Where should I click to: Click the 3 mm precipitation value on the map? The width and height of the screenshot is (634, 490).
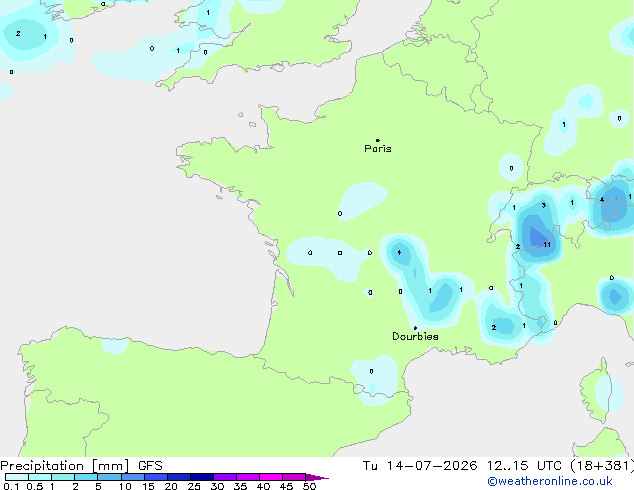pyautogui.click(x=543, y=205)
